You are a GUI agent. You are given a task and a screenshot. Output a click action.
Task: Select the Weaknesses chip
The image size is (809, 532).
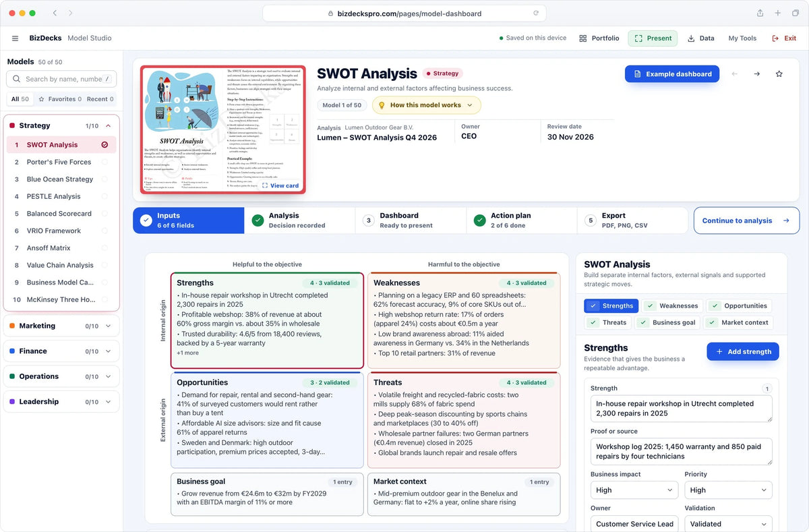(673, 305)
